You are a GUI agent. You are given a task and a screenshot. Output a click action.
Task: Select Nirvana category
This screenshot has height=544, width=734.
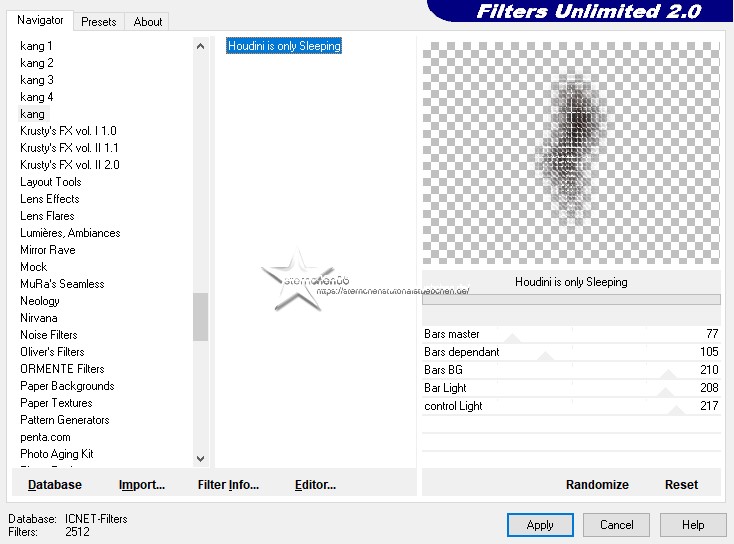tap(39, 318)
